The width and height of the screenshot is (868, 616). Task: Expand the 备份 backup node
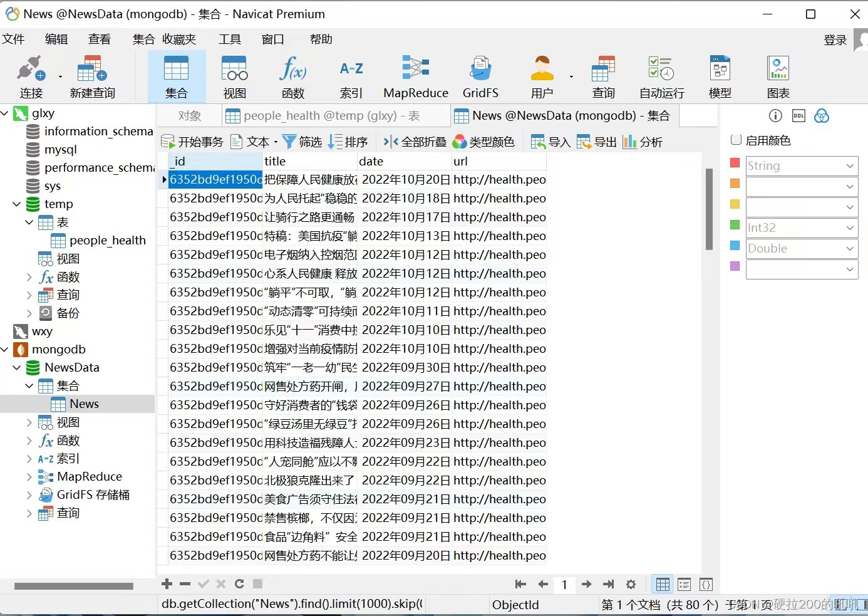[x=29, y=313]
